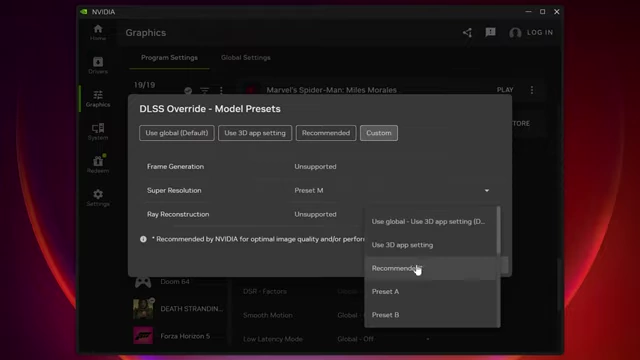
Task: Open the Drivers sidebar section
Action: click(98, 65)
